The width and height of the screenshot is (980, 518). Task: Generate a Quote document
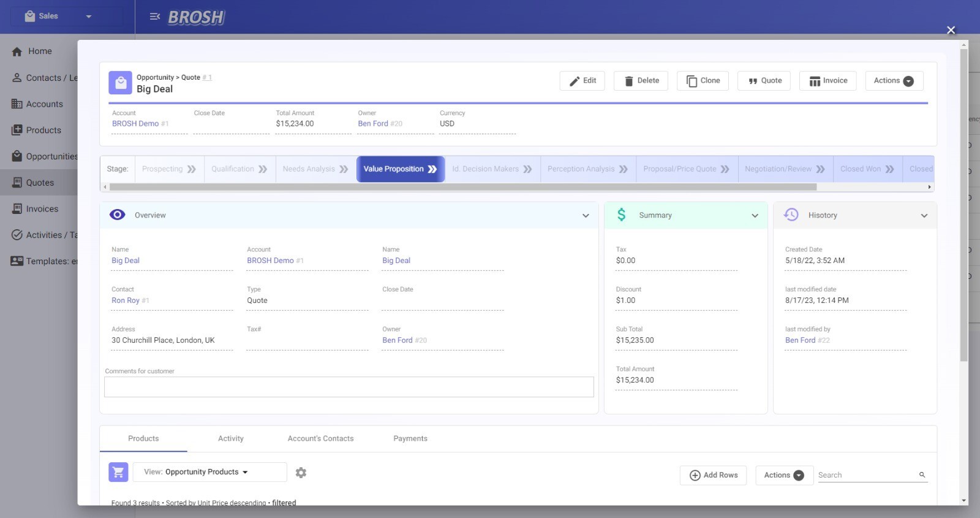pos(764,81)
